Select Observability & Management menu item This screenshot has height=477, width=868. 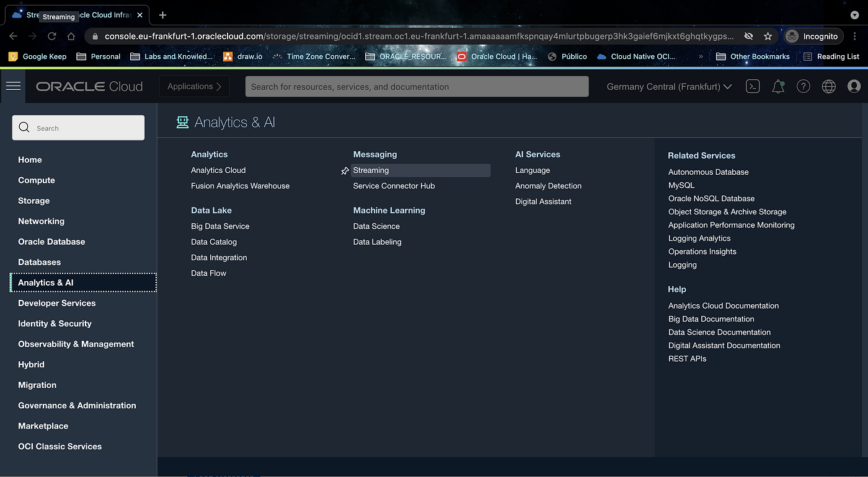76,344
